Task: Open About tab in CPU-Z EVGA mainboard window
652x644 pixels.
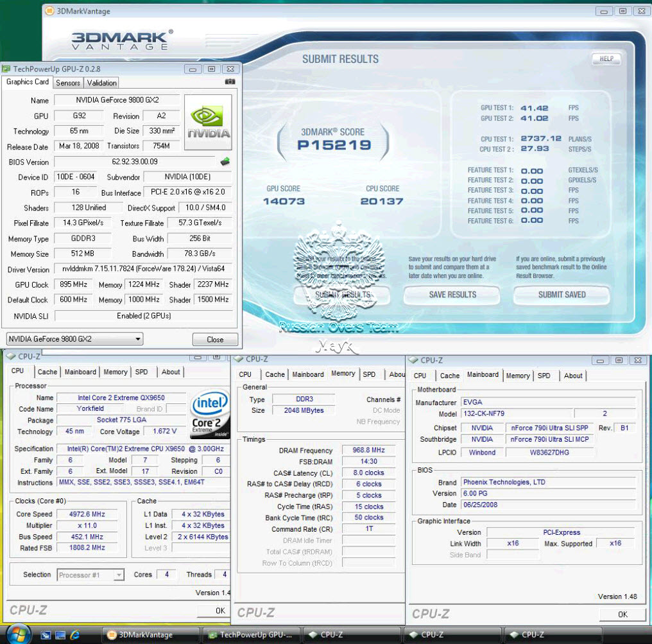Action: pyautogui.click(x=573, y=376)
